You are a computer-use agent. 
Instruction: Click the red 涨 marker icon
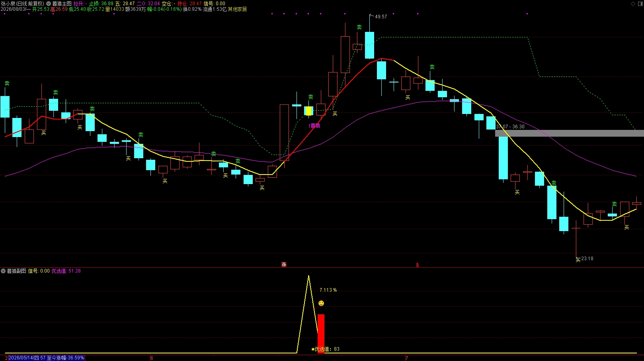click(x=284, y=265)
